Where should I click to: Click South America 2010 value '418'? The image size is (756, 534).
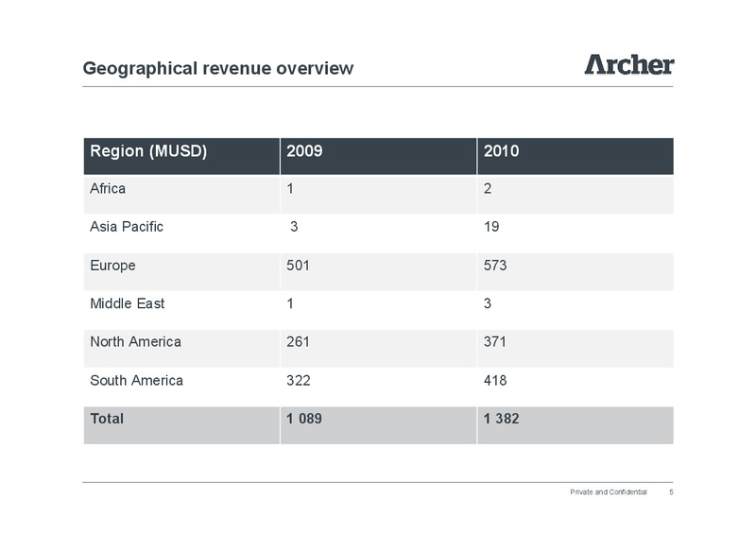(x=495, y=380)
